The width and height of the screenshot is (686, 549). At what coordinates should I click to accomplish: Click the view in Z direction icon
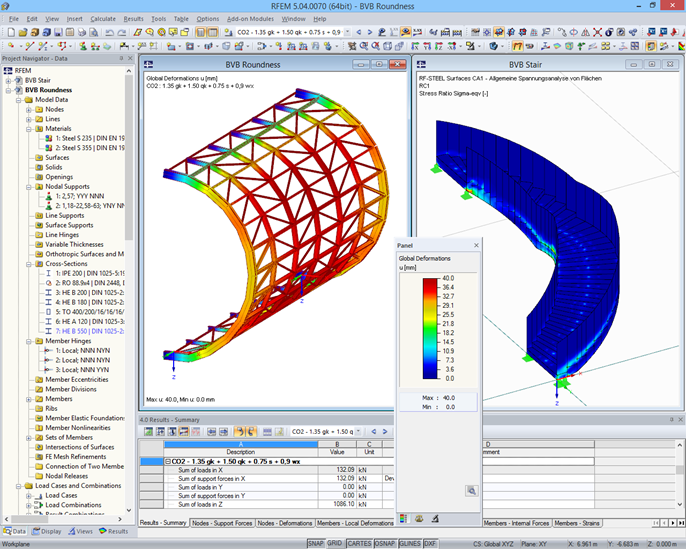click(439, 45)
